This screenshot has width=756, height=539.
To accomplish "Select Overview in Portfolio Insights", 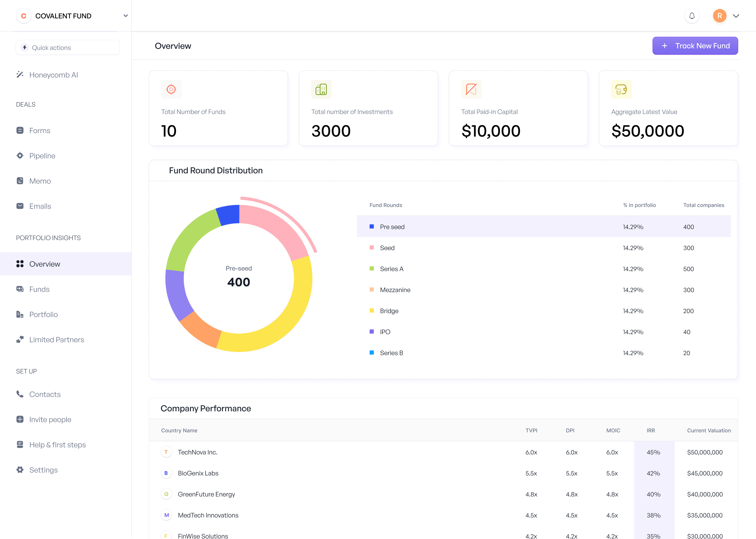I will [x=66, y=264].
